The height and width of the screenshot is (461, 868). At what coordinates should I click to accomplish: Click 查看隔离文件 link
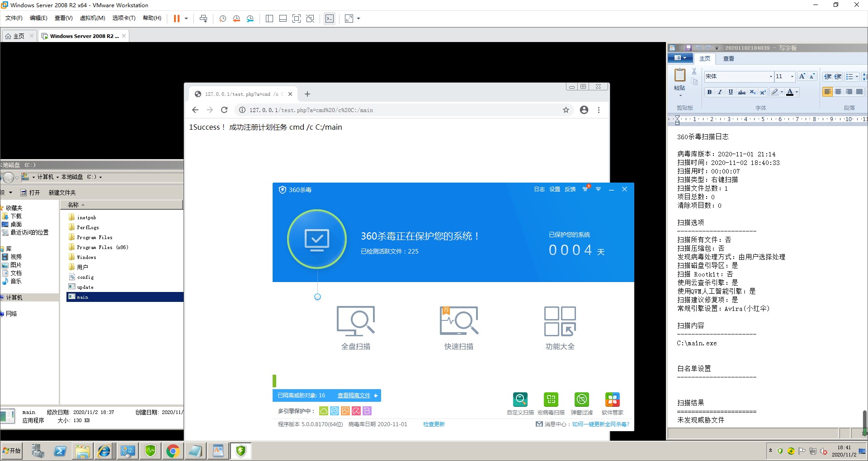[x=354, y=395]
